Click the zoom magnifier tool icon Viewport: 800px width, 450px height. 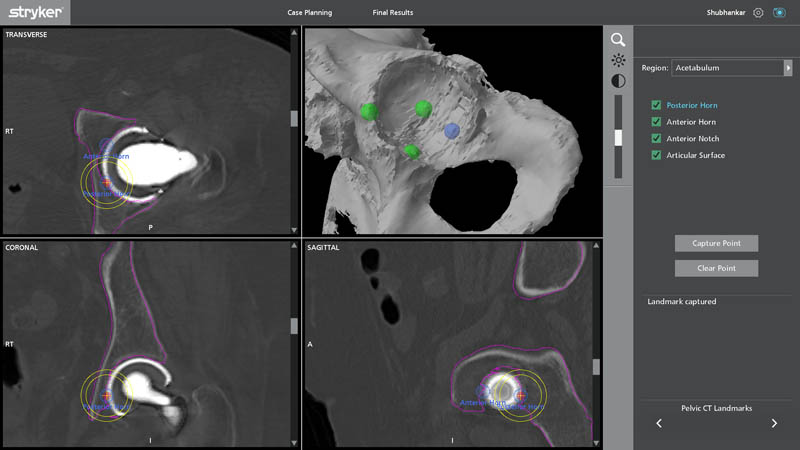click(x=618, y=40)
